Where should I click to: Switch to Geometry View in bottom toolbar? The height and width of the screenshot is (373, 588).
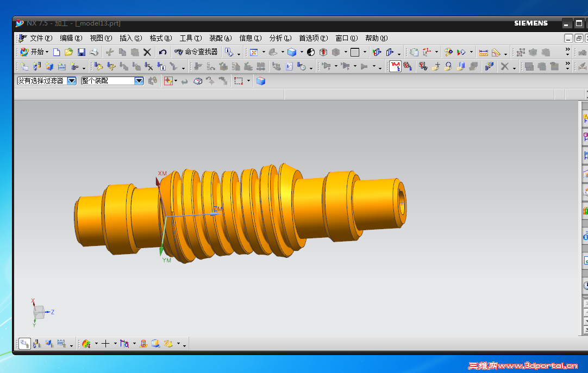(49, 344)
